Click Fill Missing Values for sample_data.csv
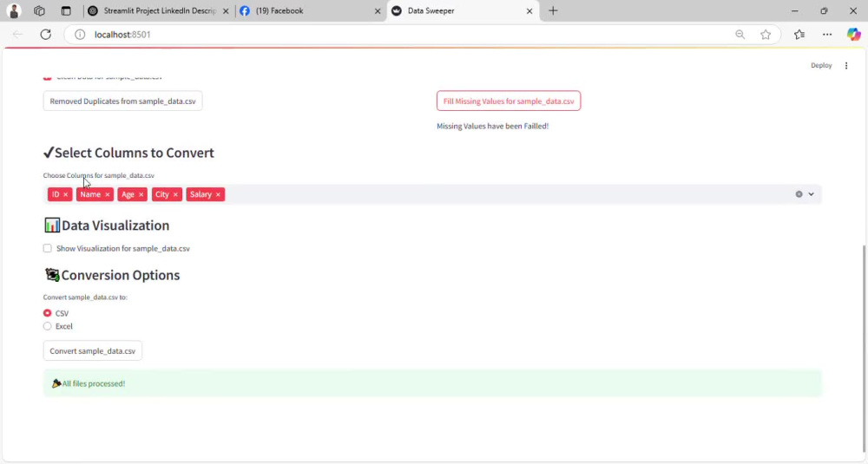The height and width of the screenshot is (464, 868). tap(508, 101)
